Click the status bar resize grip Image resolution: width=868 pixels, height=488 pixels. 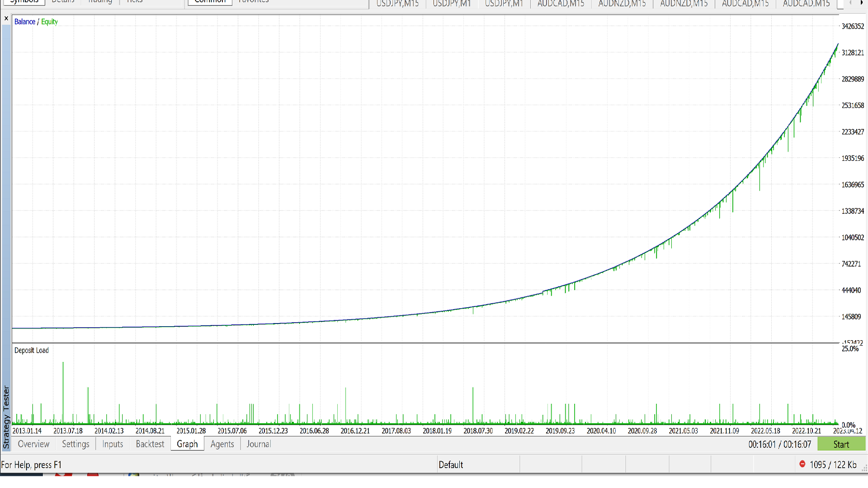tap(864, 469)
